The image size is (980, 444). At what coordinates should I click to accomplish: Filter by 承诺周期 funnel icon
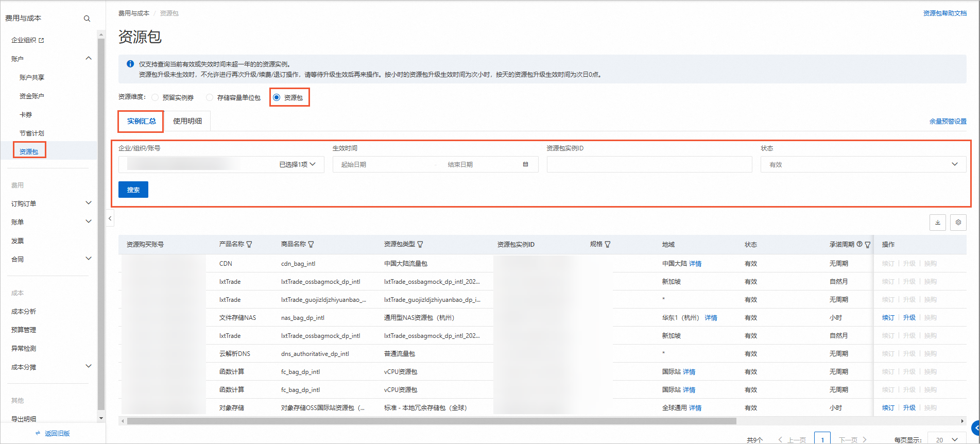tap(868, 245)
